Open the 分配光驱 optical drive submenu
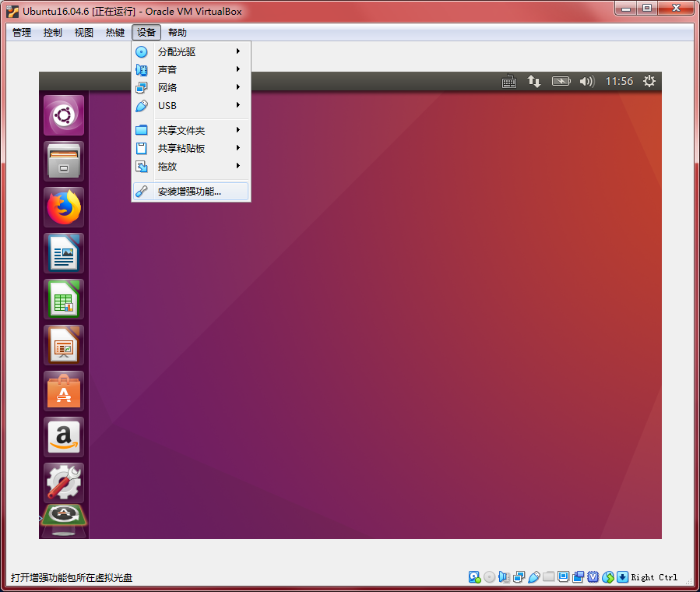Screen dimensions: 700x592 (191, 51)
